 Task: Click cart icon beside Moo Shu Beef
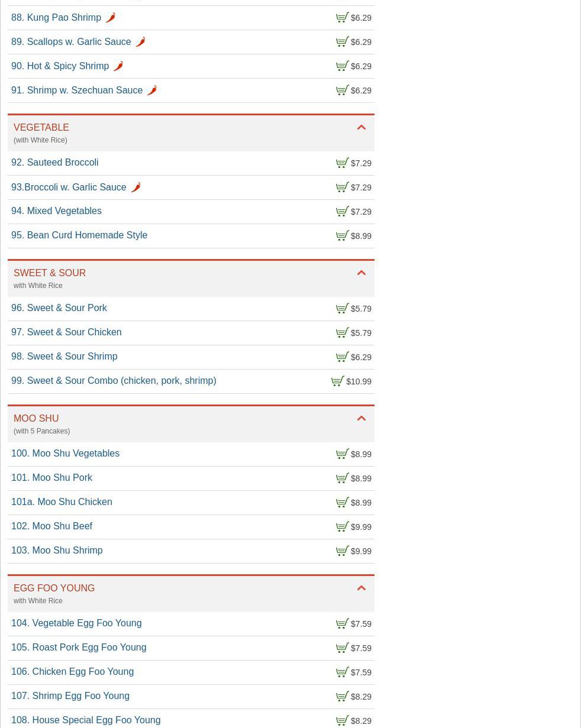coord(343,527)
